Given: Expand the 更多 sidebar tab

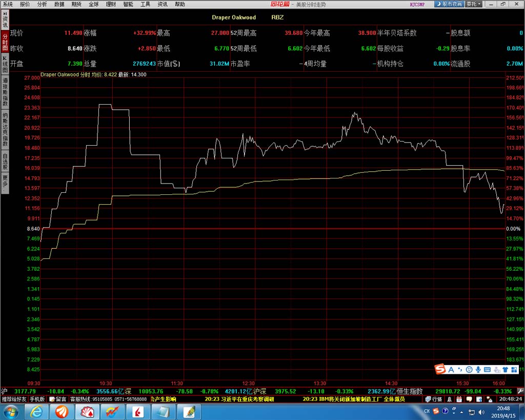Looking at the screenshot, I should [x=5, y=183].
